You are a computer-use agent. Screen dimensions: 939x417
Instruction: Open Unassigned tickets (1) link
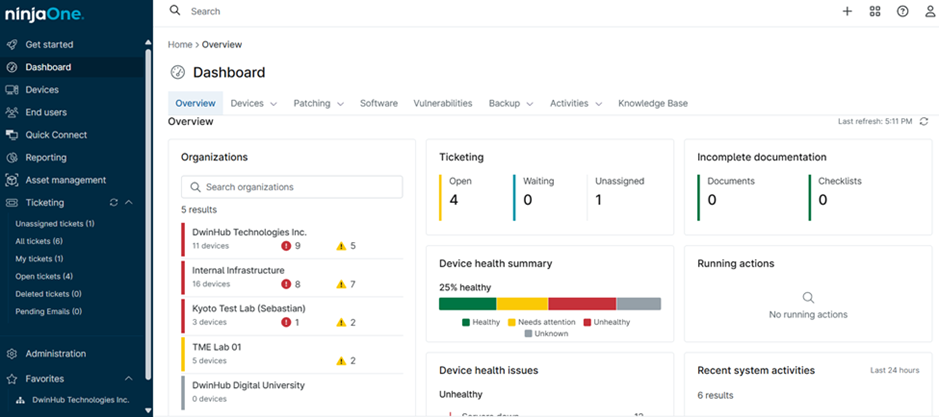[55, 224]
